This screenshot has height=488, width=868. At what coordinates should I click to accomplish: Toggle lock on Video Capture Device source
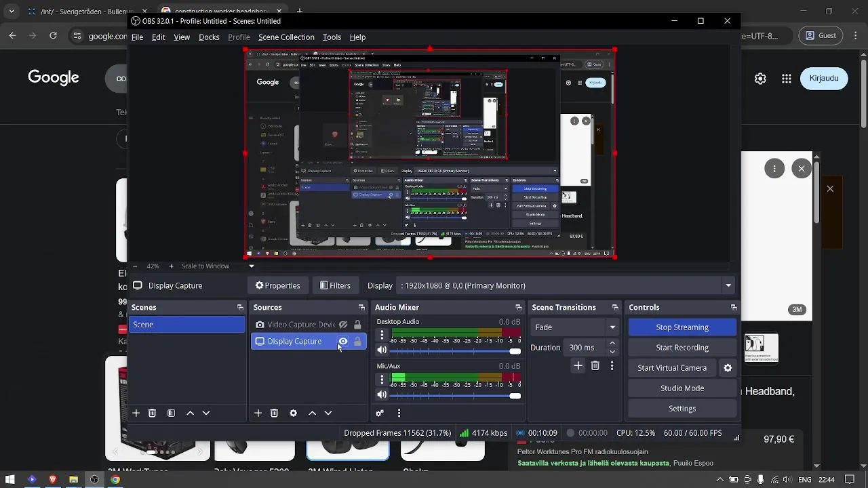coord(357,325)
